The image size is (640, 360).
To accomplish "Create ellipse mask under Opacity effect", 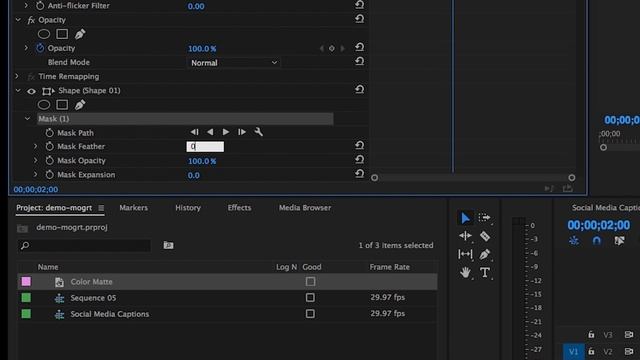I will pos(44,34).
